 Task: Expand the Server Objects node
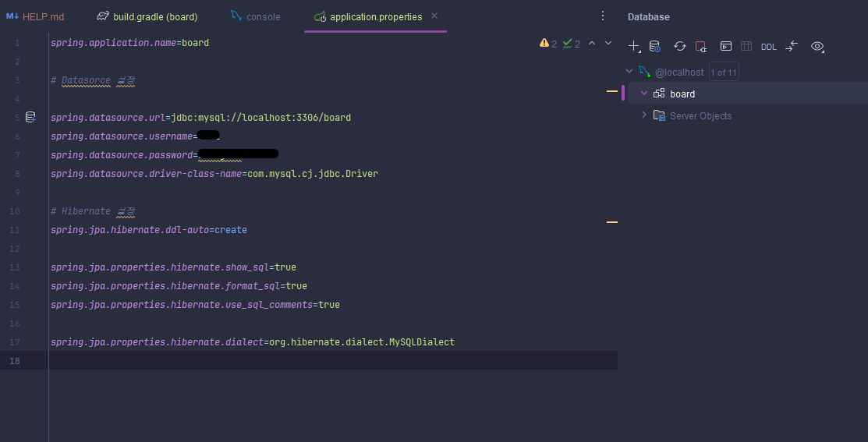click(x=644, y=115)
